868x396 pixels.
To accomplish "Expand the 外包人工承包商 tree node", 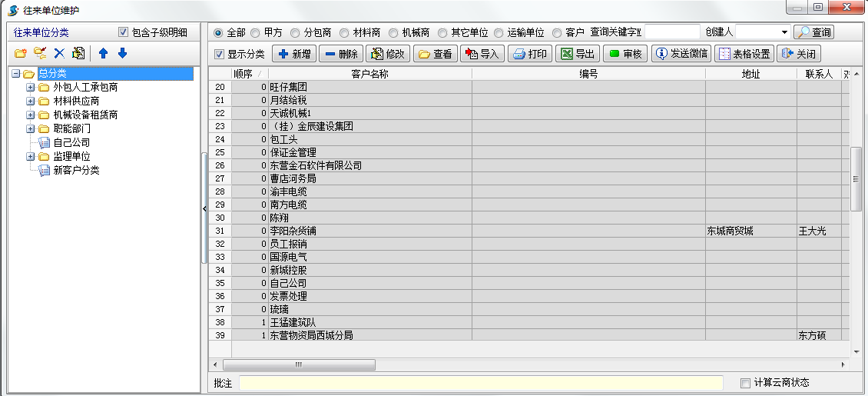I will [x=31, y=88].
